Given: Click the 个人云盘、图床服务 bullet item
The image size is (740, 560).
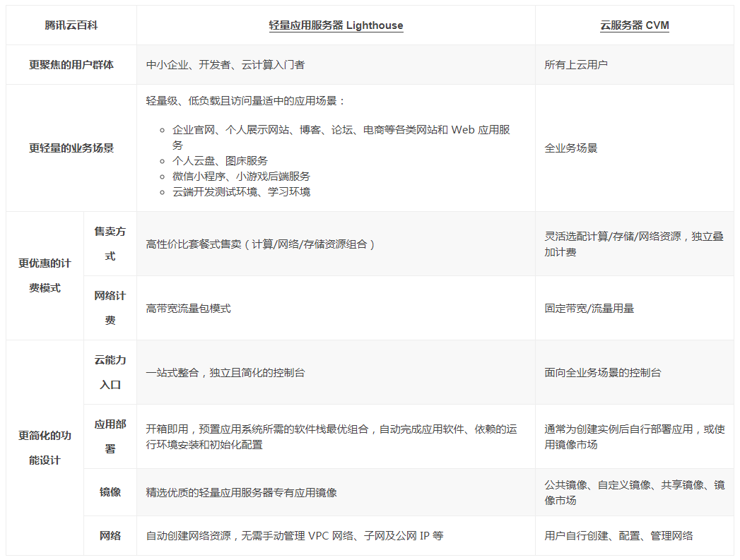Looking at the screenshot, I should [220, 161].
